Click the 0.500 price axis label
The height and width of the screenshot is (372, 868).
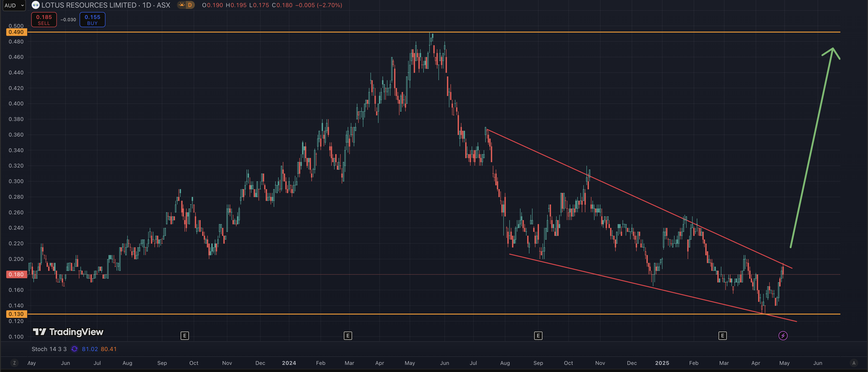(16, 26)
